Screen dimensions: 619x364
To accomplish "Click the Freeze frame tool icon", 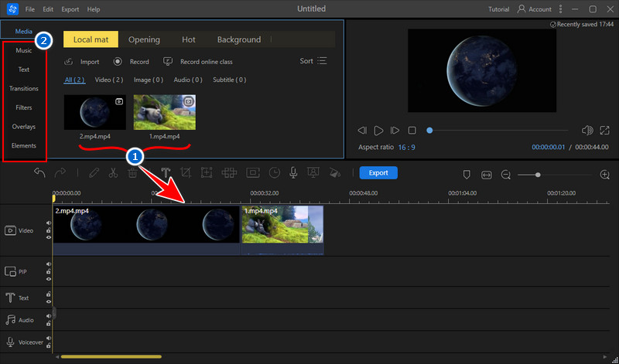I will (253, 173).
